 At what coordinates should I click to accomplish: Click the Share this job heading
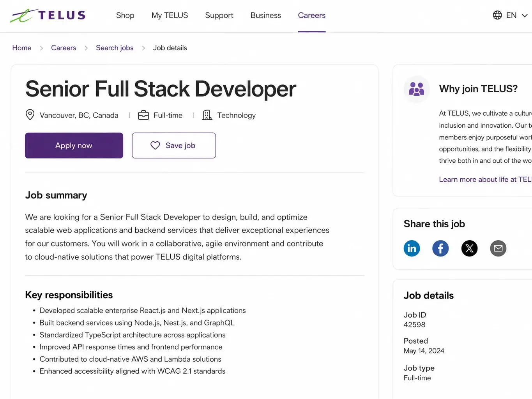point(434,224)
